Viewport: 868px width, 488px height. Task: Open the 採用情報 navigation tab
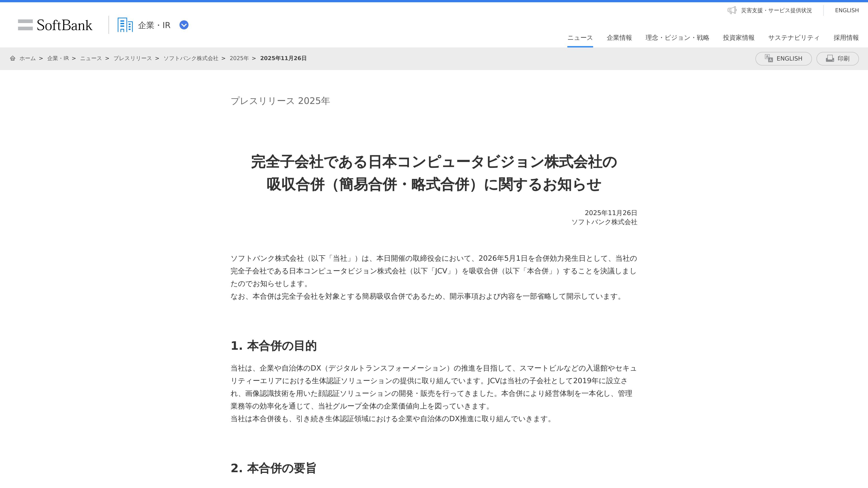pos(846,38)
